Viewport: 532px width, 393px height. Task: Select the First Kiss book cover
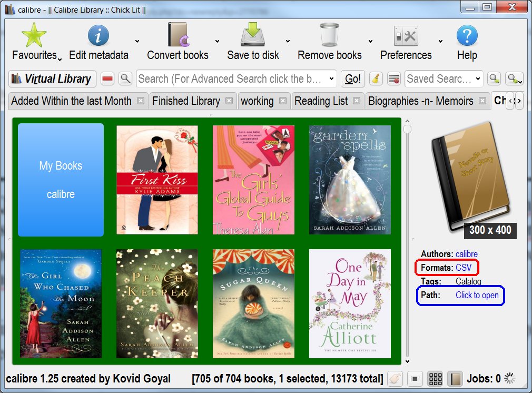coord(157,180)
